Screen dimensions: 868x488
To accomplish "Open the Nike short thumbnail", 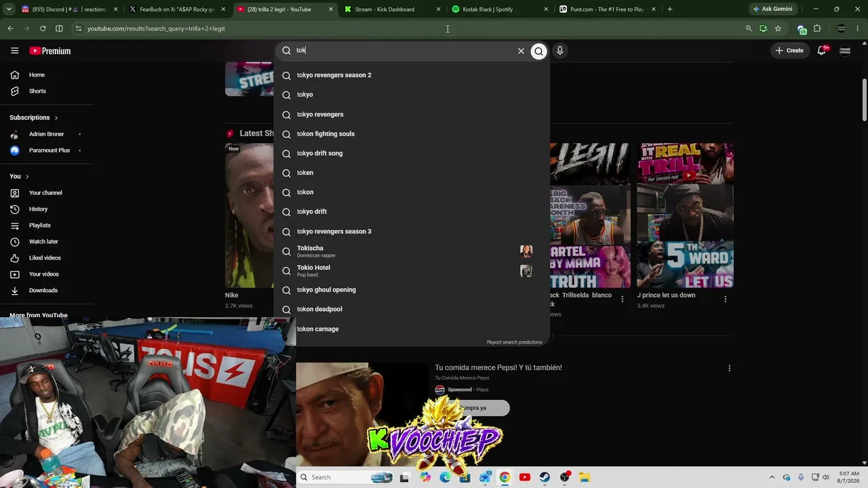I will (x=249, y=216).
